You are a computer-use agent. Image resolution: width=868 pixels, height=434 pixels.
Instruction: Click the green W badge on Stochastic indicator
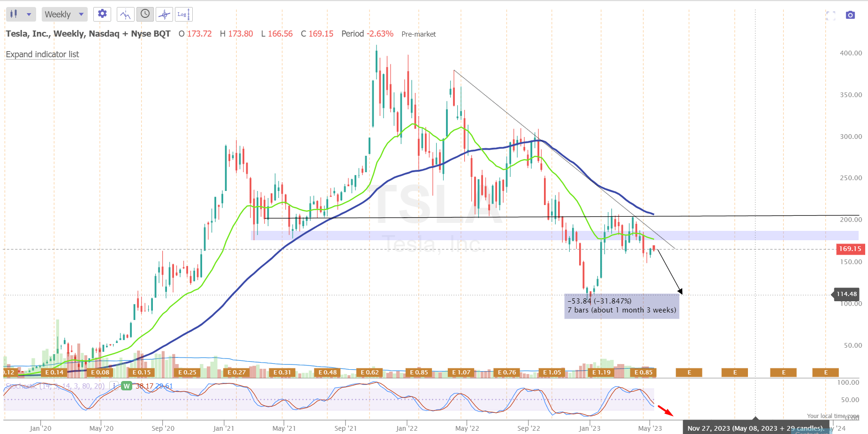click(126, 386)
